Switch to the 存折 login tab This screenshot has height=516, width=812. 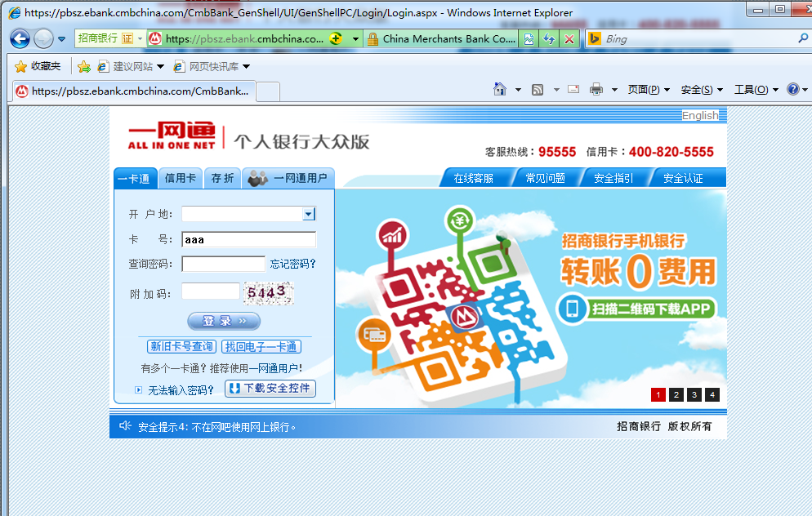tap(222, 178)
